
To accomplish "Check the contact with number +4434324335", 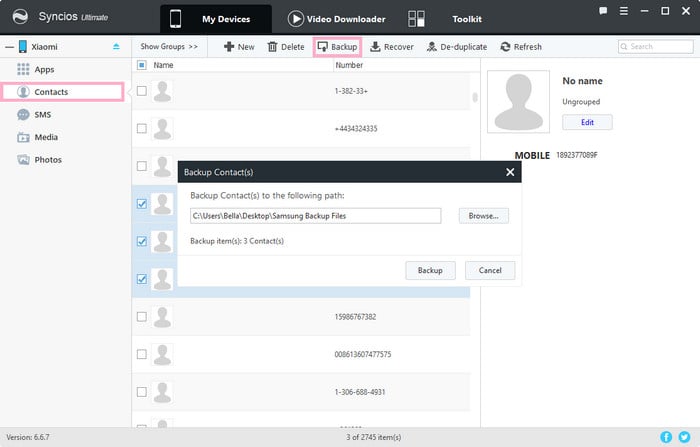I will coord(142,129).
